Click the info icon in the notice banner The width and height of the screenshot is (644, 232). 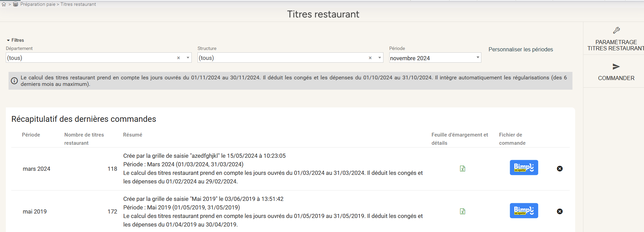coord(14,81)
